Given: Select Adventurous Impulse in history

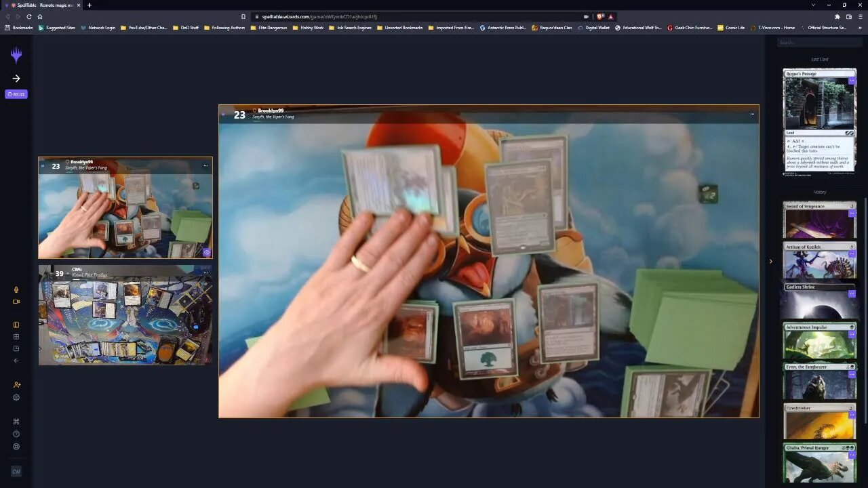Looking at the screenshot, I should click(x=820, y=341).
